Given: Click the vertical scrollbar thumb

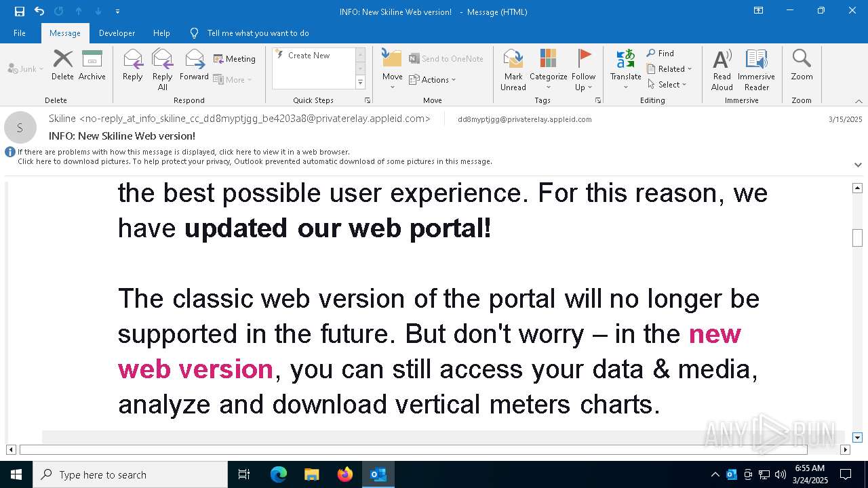Looking at the screenshot, I should pyautogui.click(x=857, y=238).
